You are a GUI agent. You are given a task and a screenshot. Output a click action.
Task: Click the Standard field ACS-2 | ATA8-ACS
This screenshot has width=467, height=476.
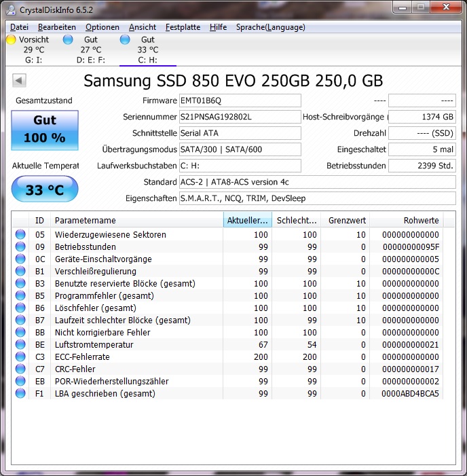click(x=318, y=182)
